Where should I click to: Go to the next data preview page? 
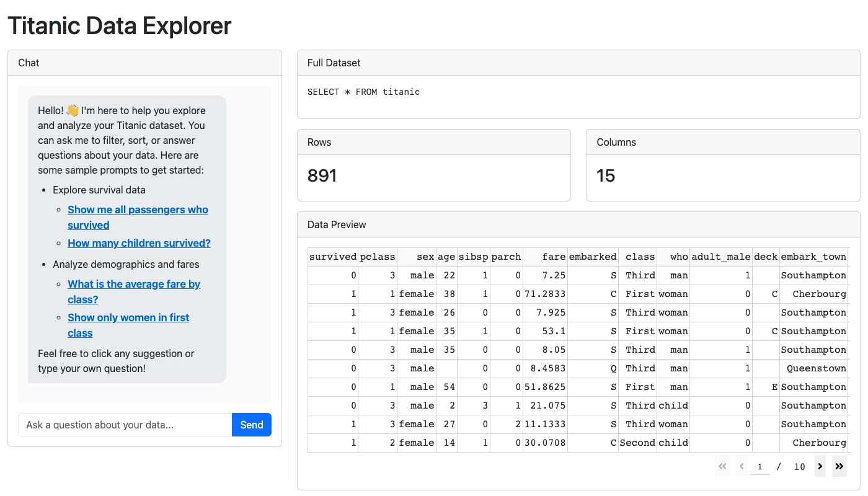point(820,466)
